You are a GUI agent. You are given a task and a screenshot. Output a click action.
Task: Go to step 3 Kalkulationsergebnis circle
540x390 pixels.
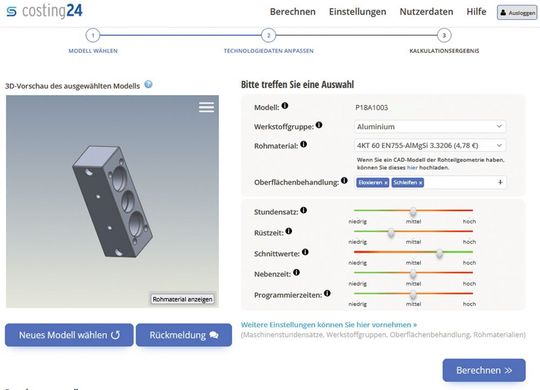coord(444,35)
